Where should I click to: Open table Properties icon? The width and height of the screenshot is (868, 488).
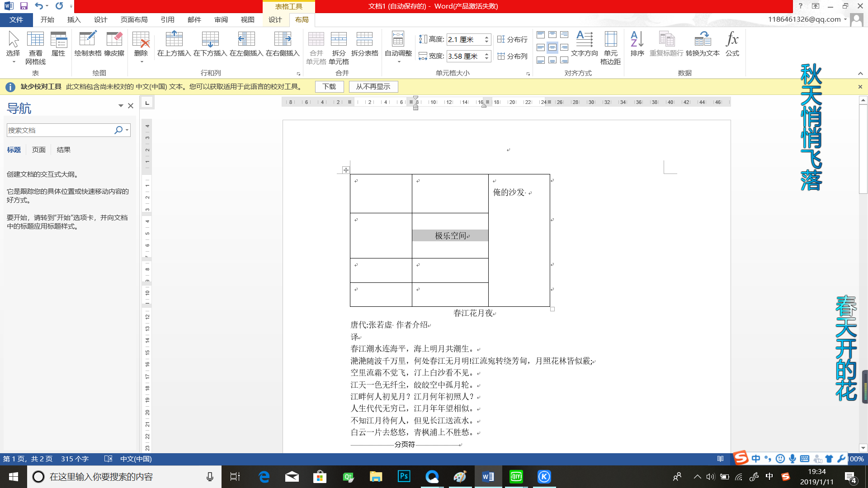coord(58,44)
